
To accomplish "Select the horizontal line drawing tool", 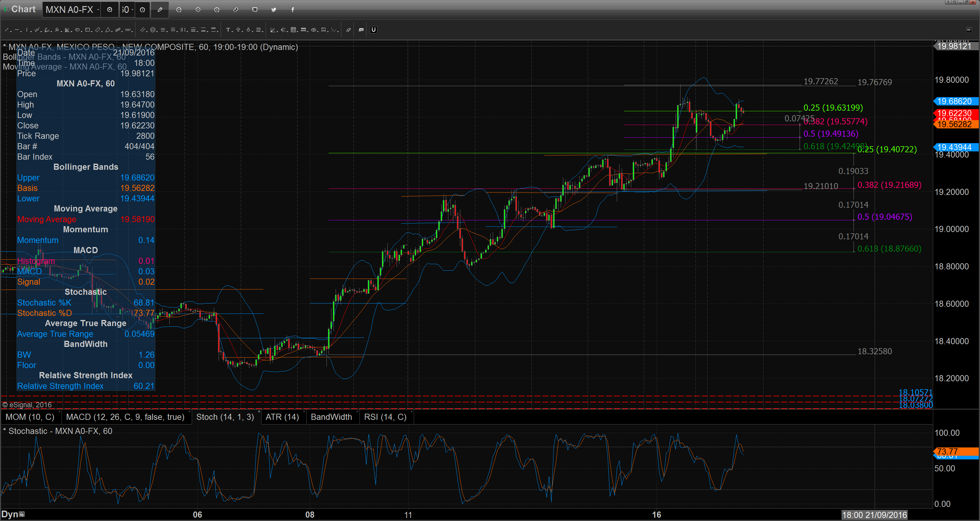I will tap(17, 30).
